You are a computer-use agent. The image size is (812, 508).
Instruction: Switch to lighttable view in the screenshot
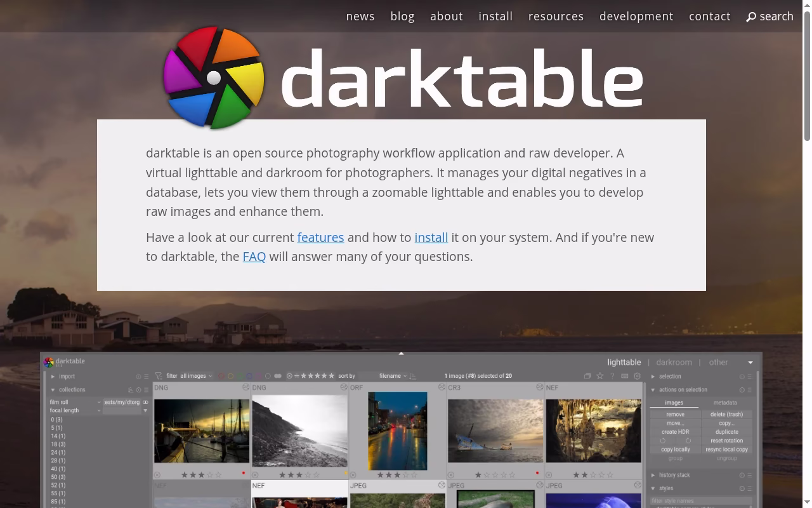pyautogui.click(x=624, y=363)
